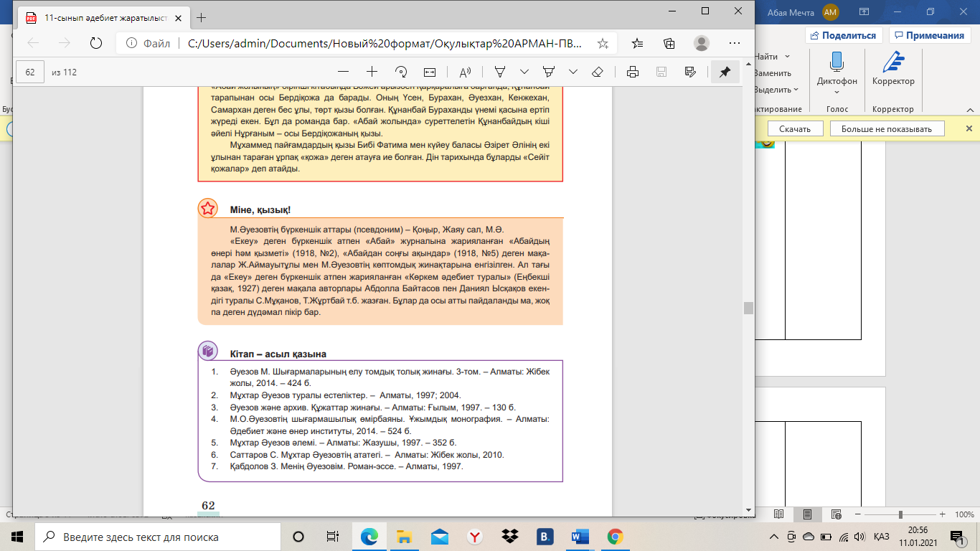The height and width of the screenshot is (551, 980).
Task: Select the PDF Erase tool
Action: [x=597, y=72]
